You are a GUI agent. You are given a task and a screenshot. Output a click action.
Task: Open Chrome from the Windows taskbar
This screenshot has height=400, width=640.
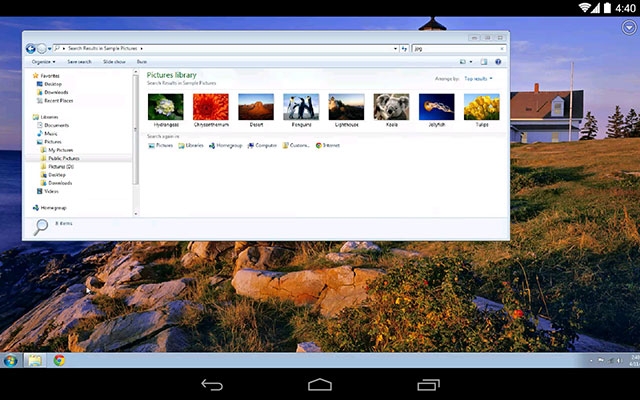(60, 360)
